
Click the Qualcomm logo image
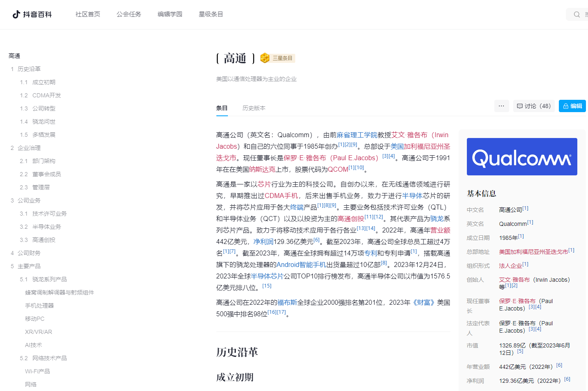(x=522, y=157)
